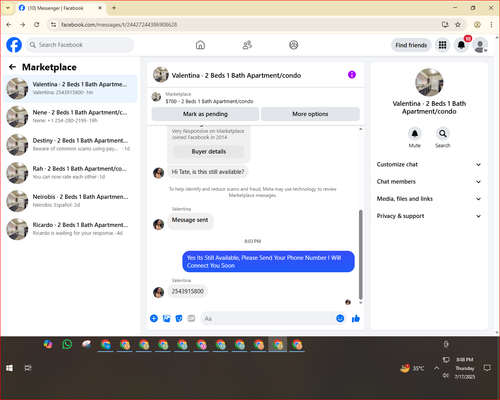Open the Facebook logo home link
Screen dimensions: 500x400
[14, 45]
